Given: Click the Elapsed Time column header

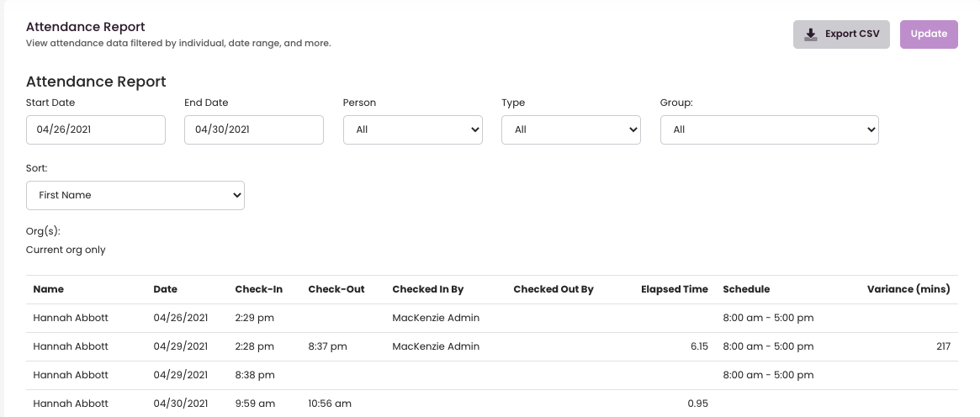Looking at the screenshot, I should pyautogui.click(x=675, y=289).
